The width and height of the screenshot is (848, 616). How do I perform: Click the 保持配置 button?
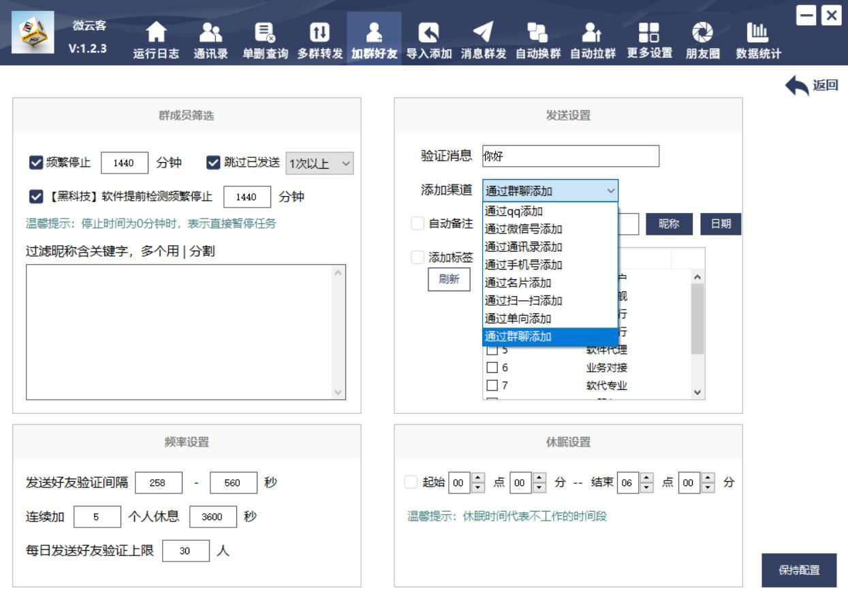(799, 570)
